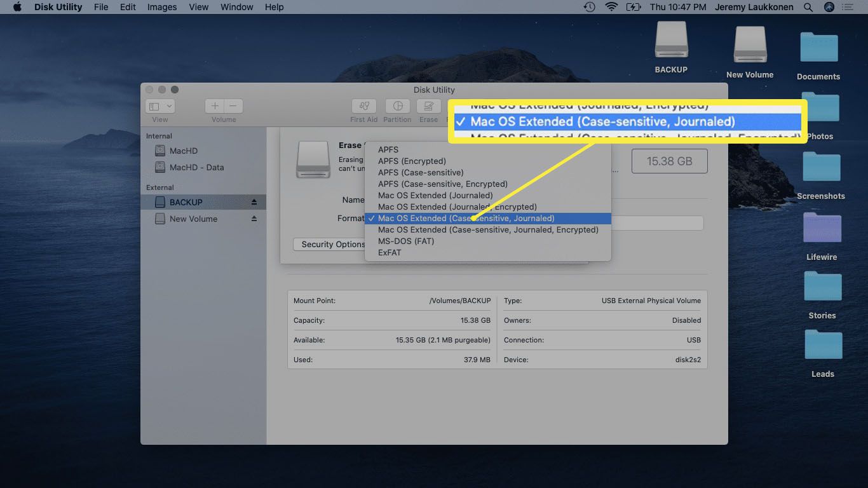Click the First Aid toolbar icon

coord(363,106)
